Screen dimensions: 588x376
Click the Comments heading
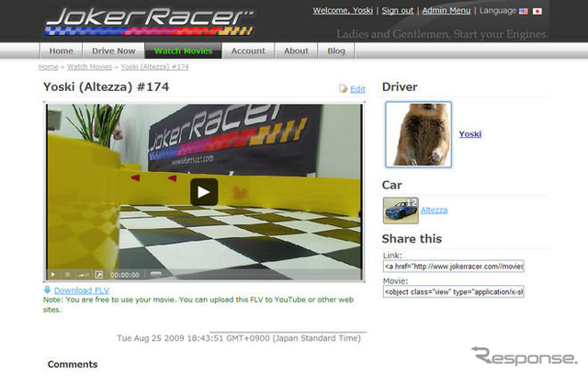coord(73,364)
